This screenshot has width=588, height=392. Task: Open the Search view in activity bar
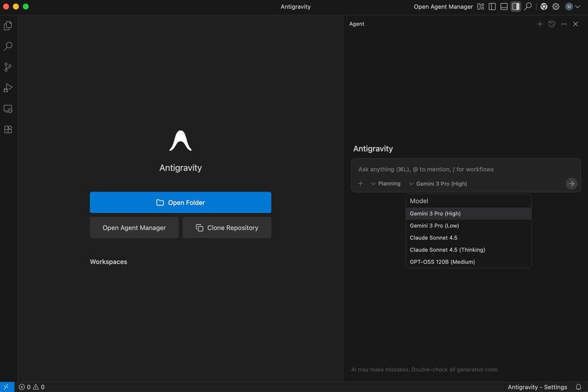pyautogui.click(x=8, y=46)
